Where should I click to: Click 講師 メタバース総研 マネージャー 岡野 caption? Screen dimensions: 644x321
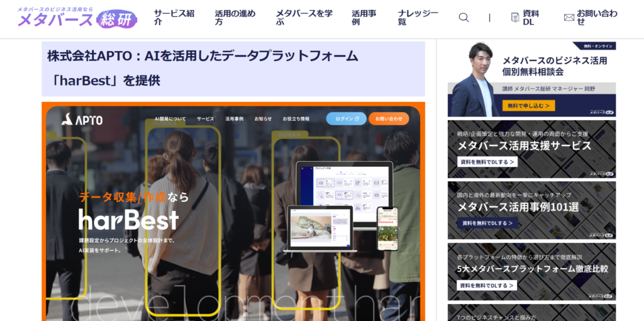(548, 88)
